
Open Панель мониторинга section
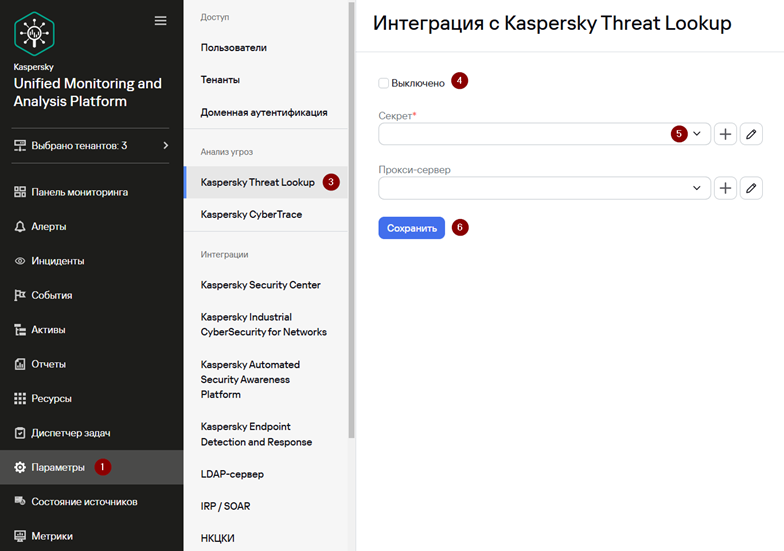[92, 192]
